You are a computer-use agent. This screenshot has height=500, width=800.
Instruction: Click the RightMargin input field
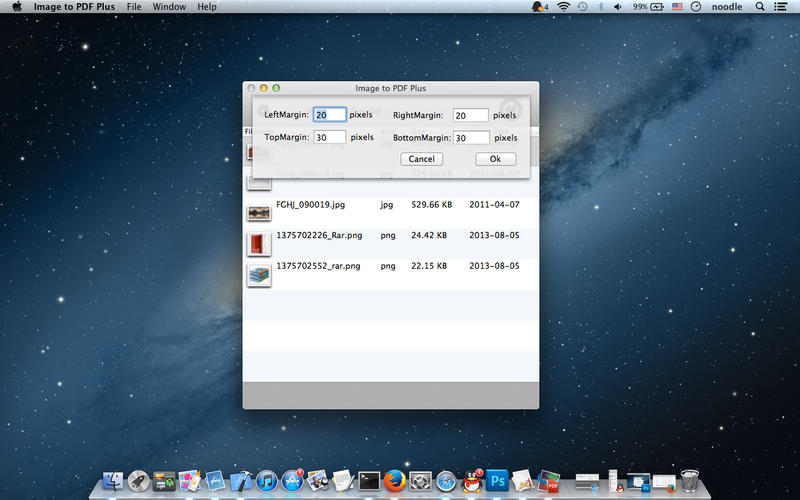click(470, 115)
